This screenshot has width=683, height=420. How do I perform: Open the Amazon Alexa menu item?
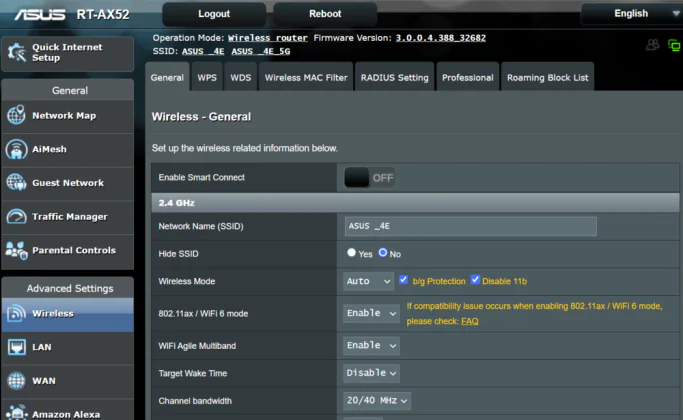point(68,412)
